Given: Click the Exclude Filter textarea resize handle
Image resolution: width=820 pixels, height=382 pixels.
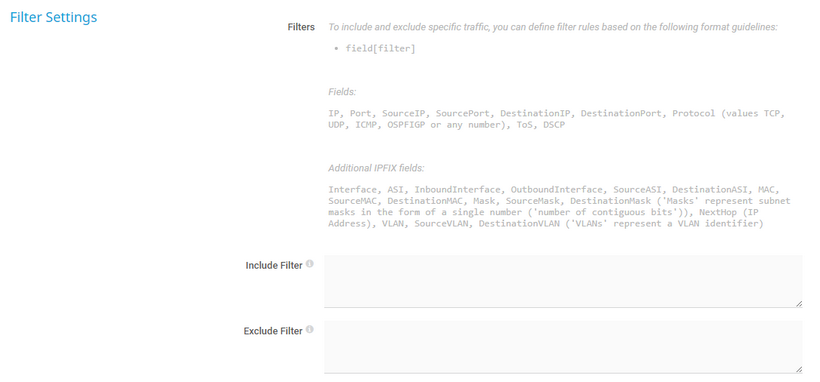Looking at the screenshot, I should (x=799, y=369).
